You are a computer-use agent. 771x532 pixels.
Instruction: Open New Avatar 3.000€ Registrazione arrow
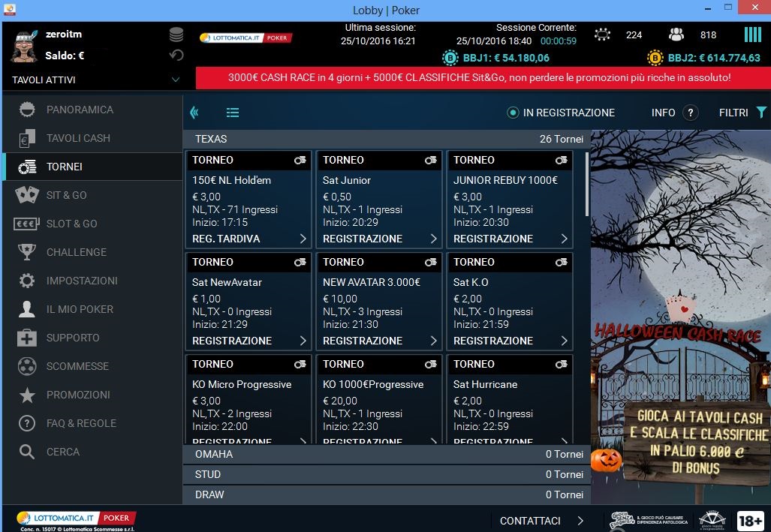pos(434,341)
